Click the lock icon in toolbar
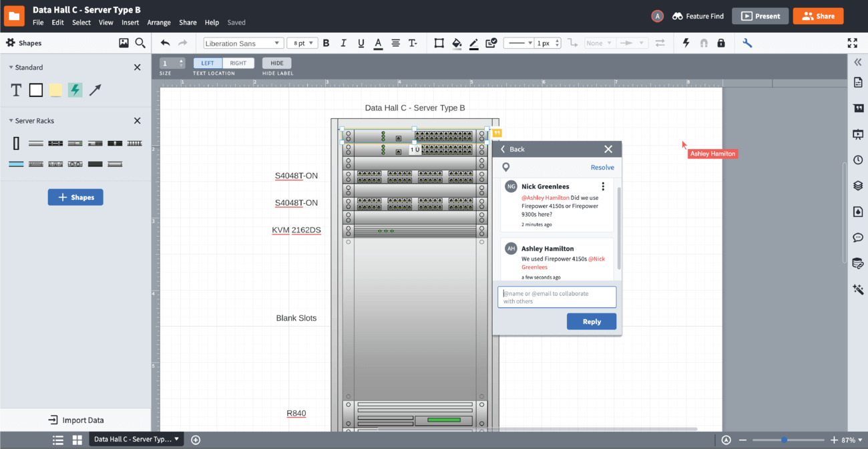 720,43
